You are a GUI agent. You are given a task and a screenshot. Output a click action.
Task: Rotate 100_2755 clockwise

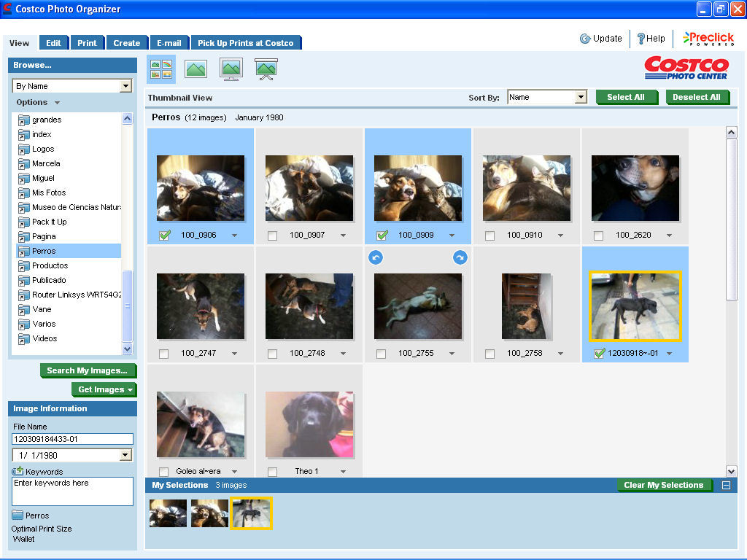(x=459, y=257)
